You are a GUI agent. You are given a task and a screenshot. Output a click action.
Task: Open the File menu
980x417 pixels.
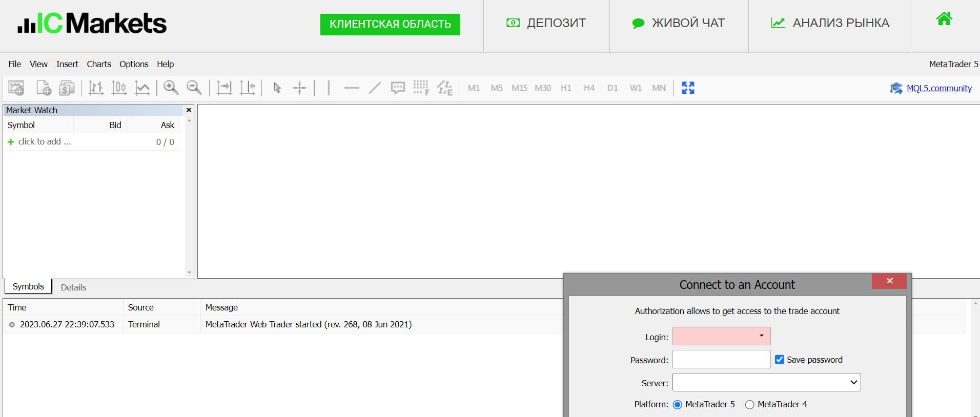[x=15, y=64]
